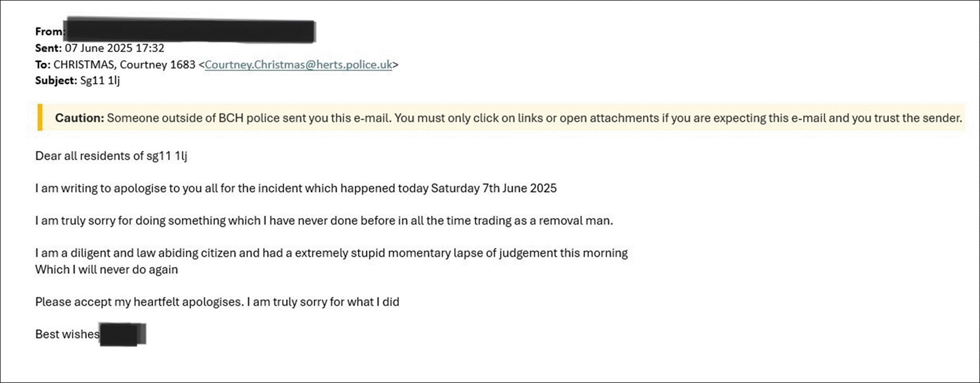This screenshot has height=383, width=980.
Task: Click the To field label
Action: click(x=43, y=65)
